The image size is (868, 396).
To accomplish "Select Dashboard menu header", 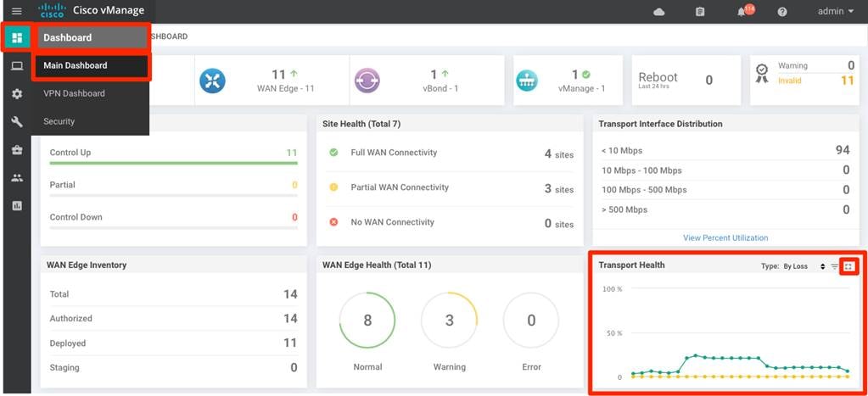I will (x=92, y=37).
